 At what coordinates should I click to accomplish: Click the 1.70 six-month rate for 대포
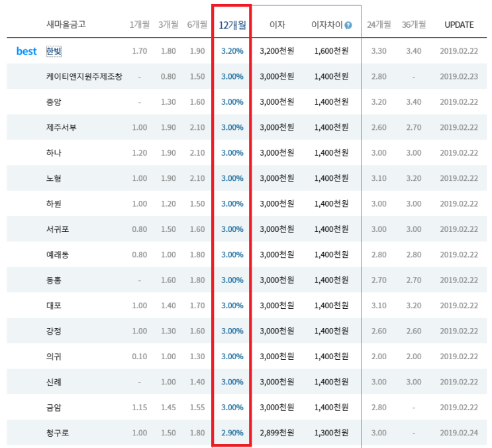197,306
